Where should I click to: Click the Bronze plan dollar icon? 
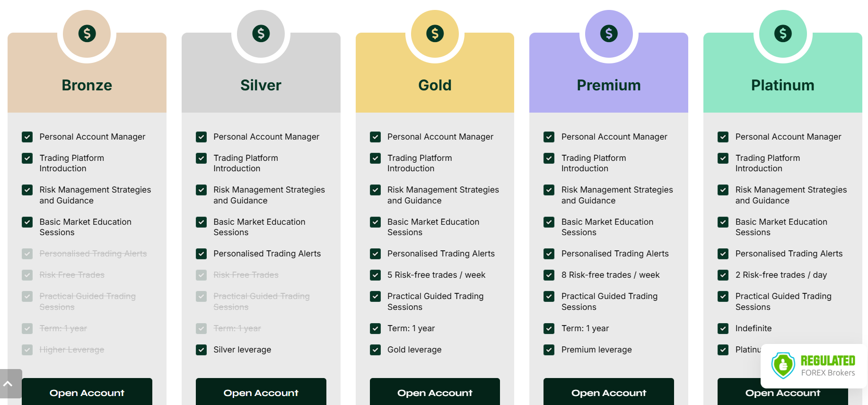[x=87, y=34]
